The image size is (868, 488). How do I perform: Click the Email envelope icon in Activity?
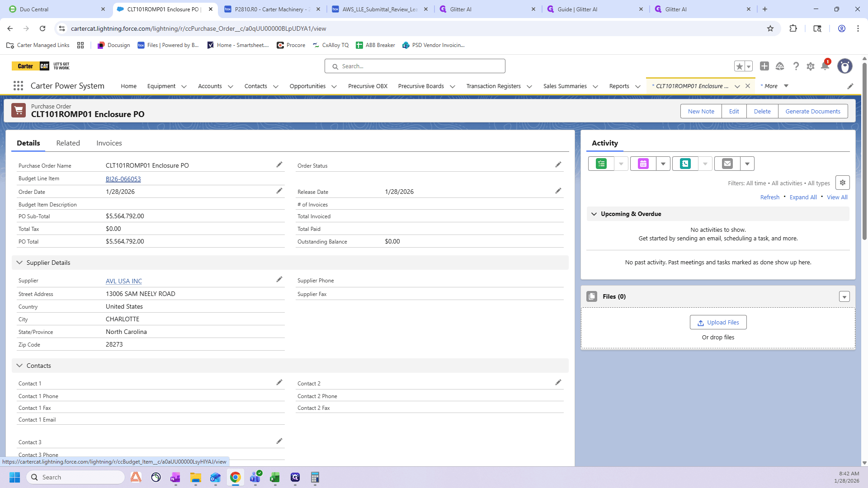pyautogui.click(x=727, y=164)
